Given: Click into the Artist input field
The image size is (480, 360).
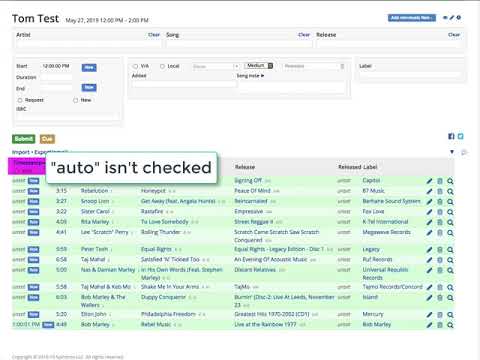Looking at the screenshot, I should 89,44.
